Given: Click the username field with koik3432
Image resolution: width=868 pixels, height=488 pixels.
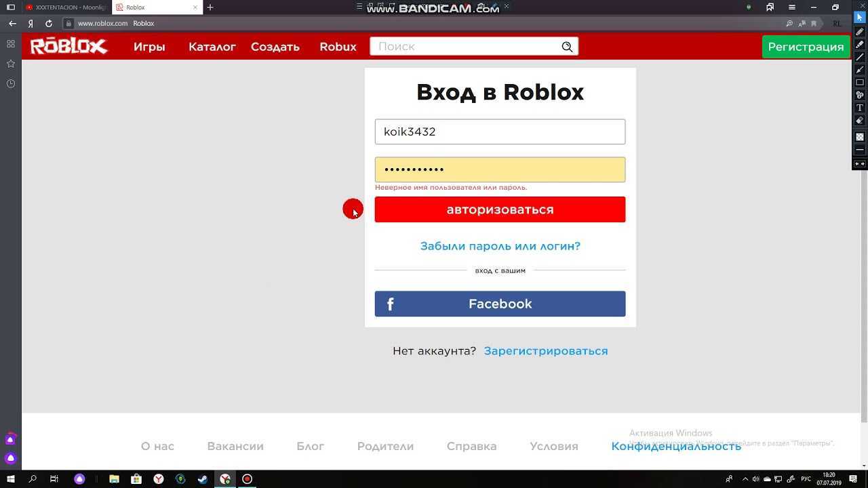Looking at the screenshot, I should pyautogui.click(x=500, y=131).
